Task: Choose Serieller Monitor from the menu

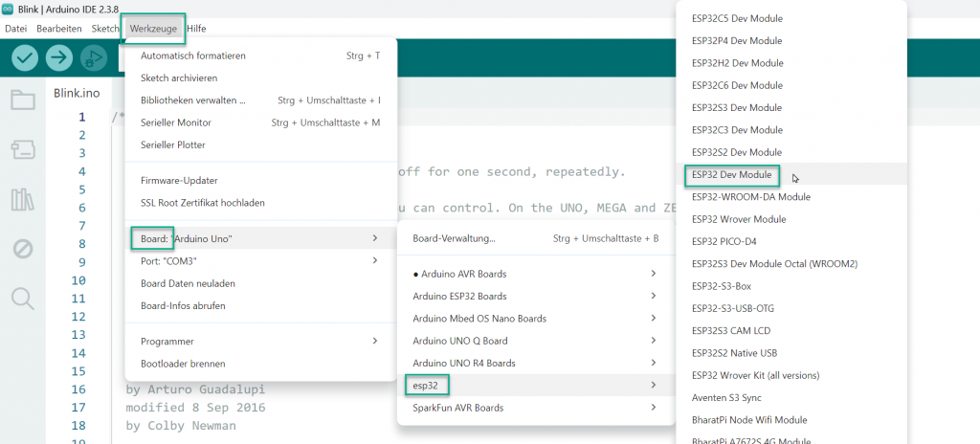Action: 176,122
